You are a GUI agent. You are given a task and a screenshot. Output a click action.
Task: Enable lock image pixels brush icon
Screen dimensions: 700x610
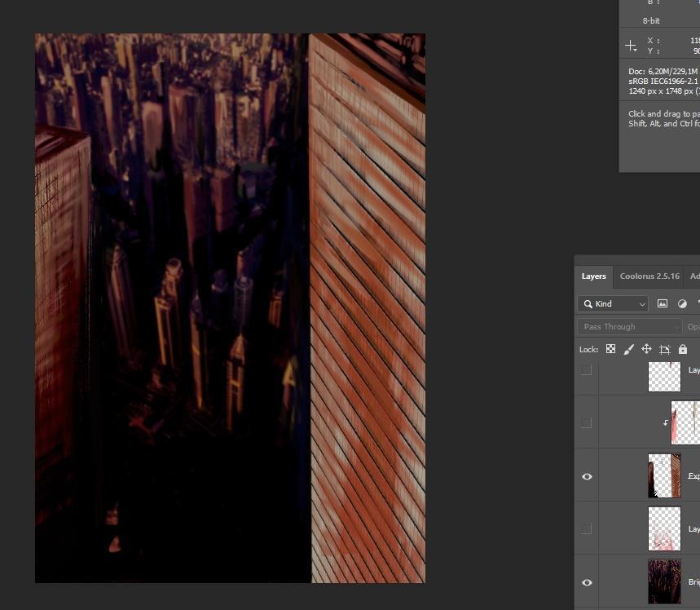(628, 349)
